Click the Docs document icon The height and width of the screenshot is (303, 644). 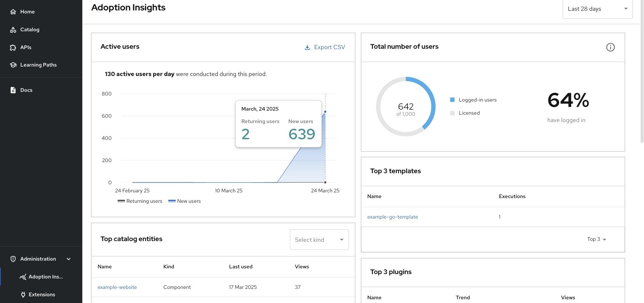pos(13,90)
